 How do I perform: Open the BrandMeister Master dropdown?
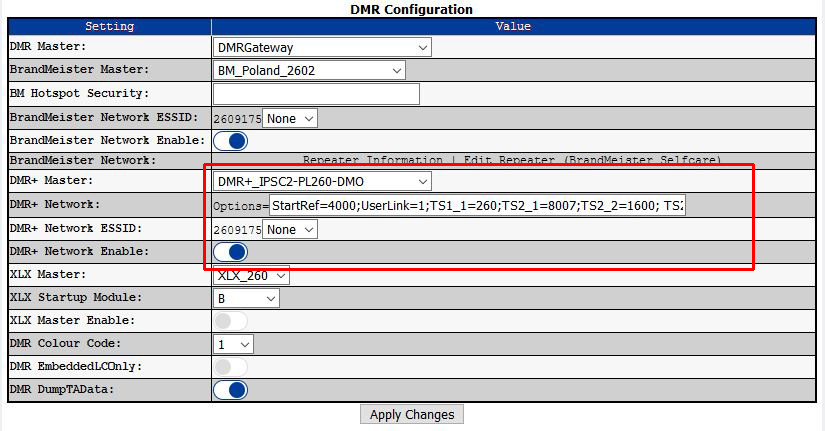pos(309,71)
